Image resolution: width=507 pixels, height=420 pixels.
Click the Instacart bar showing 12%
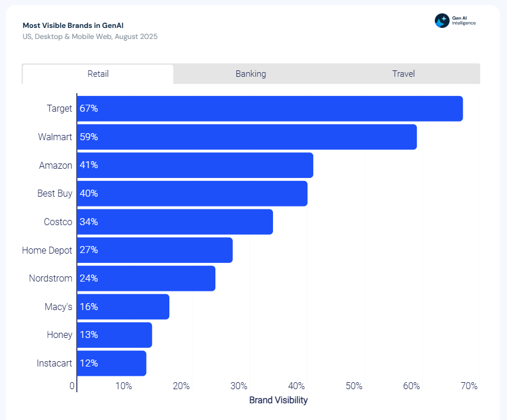point(111,363)
